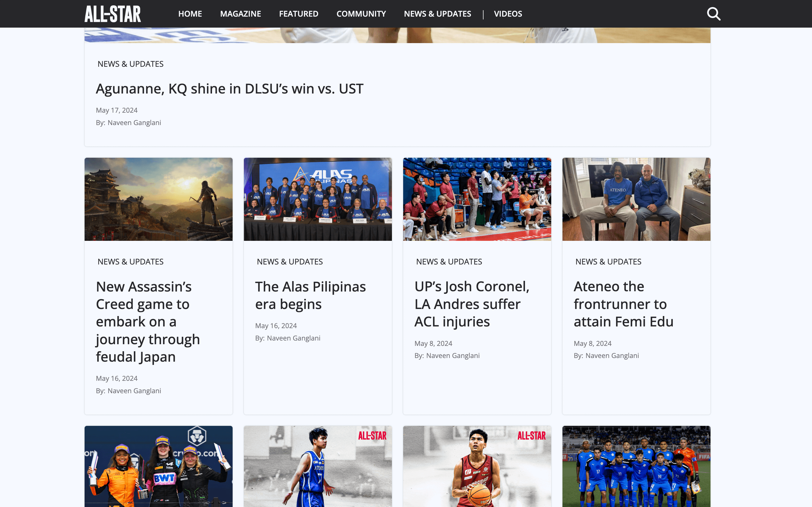Click the Alas Pilipinas press conference image
The width and height of the screenshot is (812, 507).
318,199
